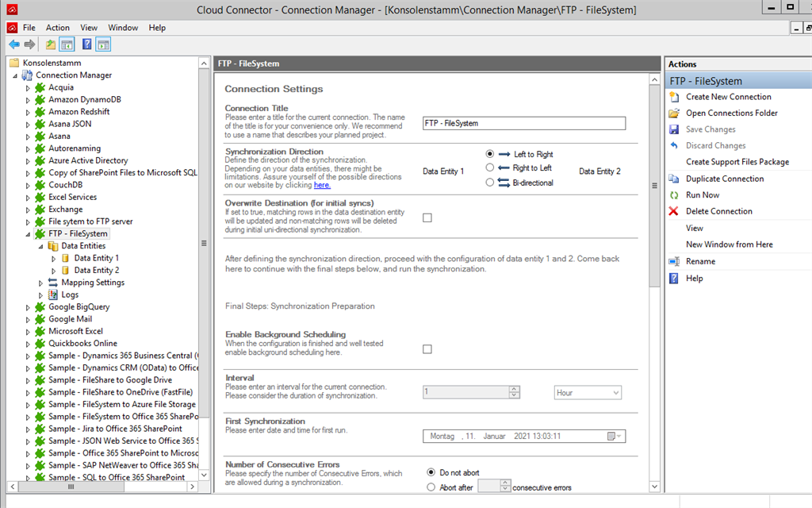Open the Hour interval unit dropdown
The height and width of the screenshot is (508, 812).
[615, 393]
